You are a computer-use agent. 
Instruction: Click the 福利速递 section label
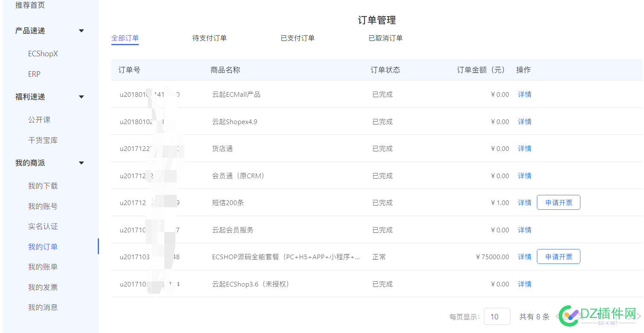30,97
